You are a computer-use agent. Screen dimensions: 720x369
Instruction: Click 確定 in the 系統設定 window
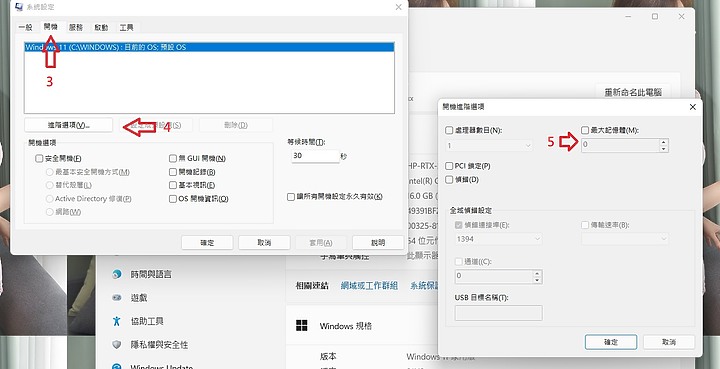coord(207,242)
